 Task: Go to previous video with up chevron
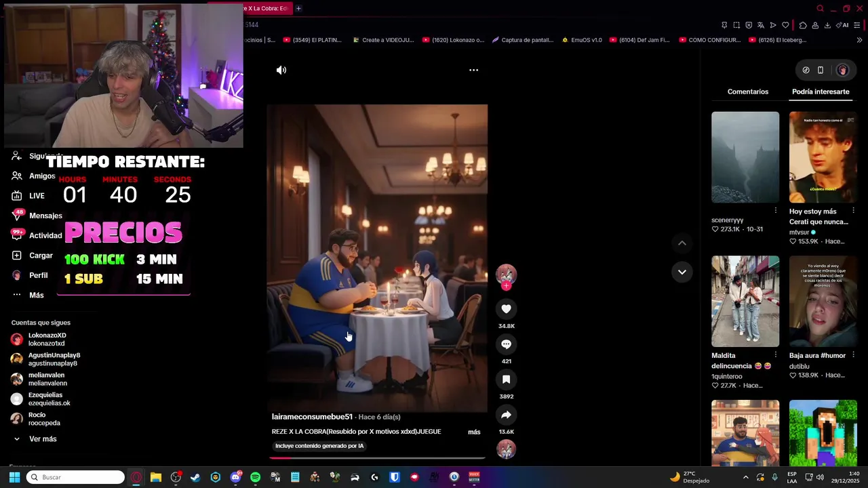point(682,243)
